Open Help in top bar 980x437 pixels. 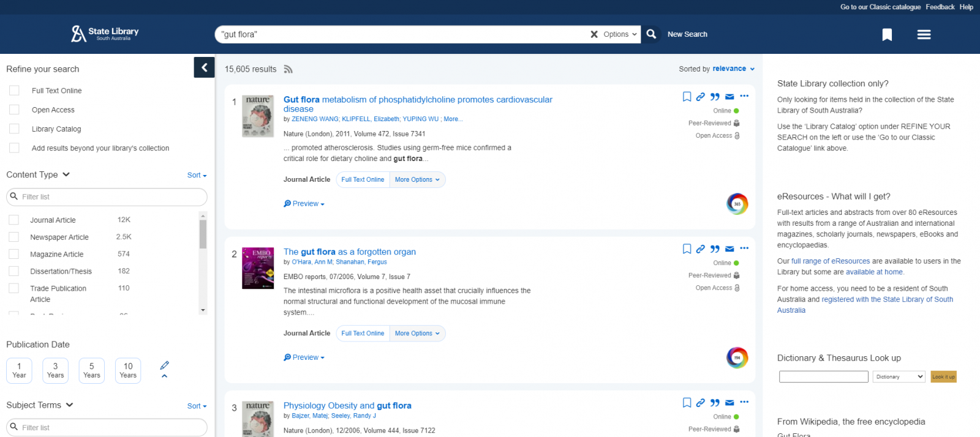pyautogui.click(x=967, y=7)
